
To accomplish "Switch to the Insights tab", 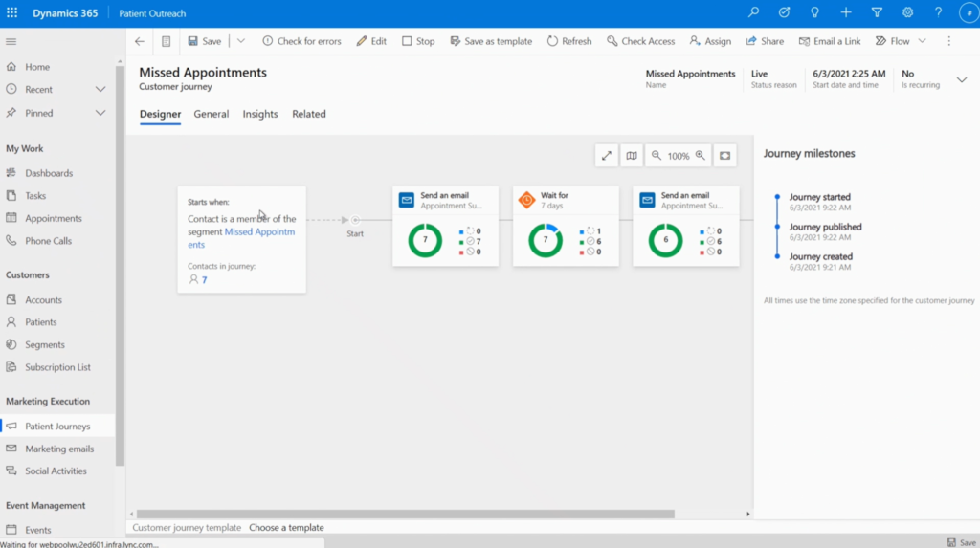I will 260,115.
